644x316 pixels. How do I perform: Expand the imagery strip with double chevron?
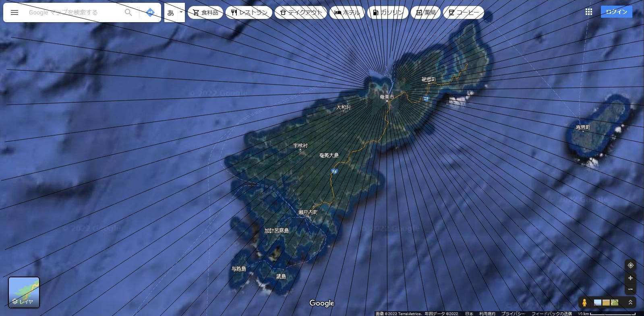click(630, 302)
